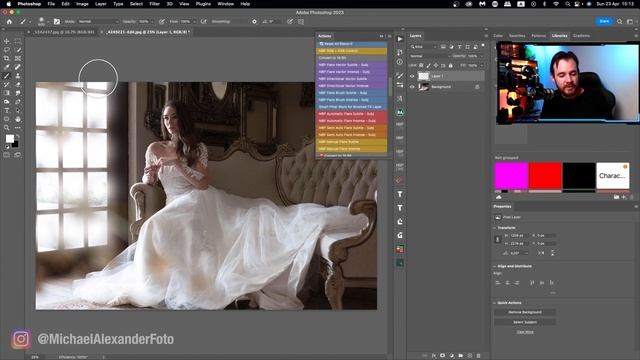Swap foreground and background colors
Screen dimensions: 640x360
point(18,137)
